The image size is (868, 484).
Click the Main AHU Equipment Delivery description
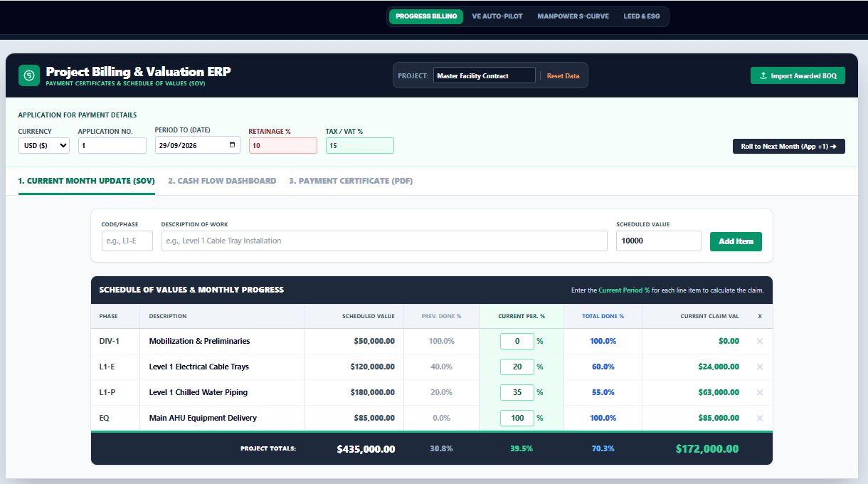[x=203, y=418]
